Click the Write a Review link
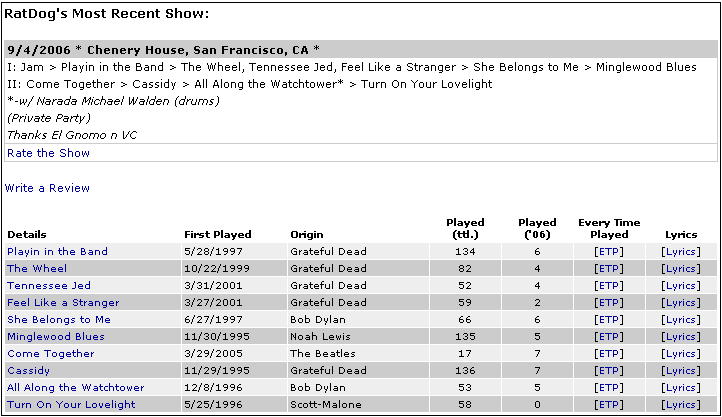 pos(47,188)
